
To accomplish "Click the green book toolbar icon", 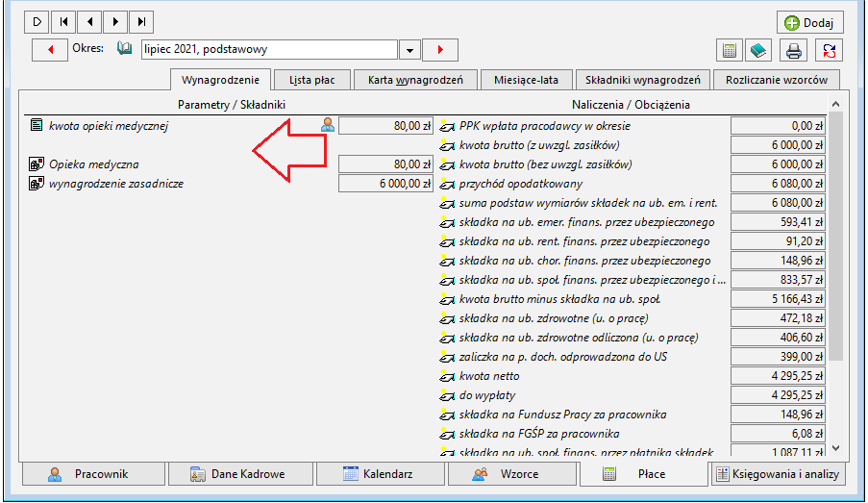I will (758, 50).
